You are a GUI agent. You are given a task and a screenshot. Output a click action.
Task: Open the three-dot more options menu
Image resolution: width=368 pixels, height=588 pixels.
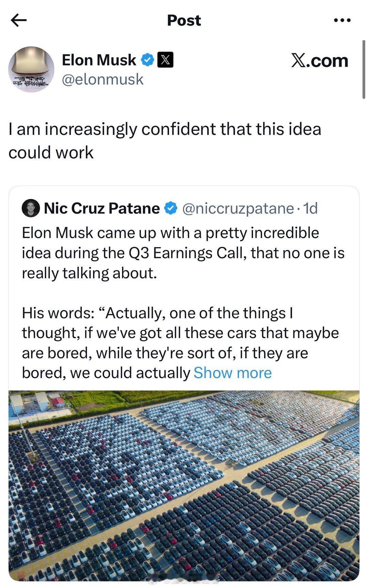(x=342, y=20)
